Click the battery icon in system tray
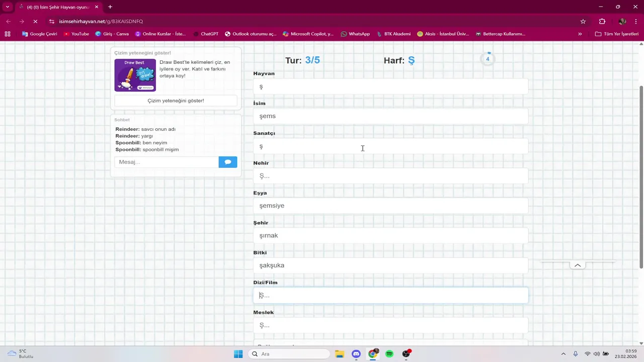The image size is (644, 362). 606,354
